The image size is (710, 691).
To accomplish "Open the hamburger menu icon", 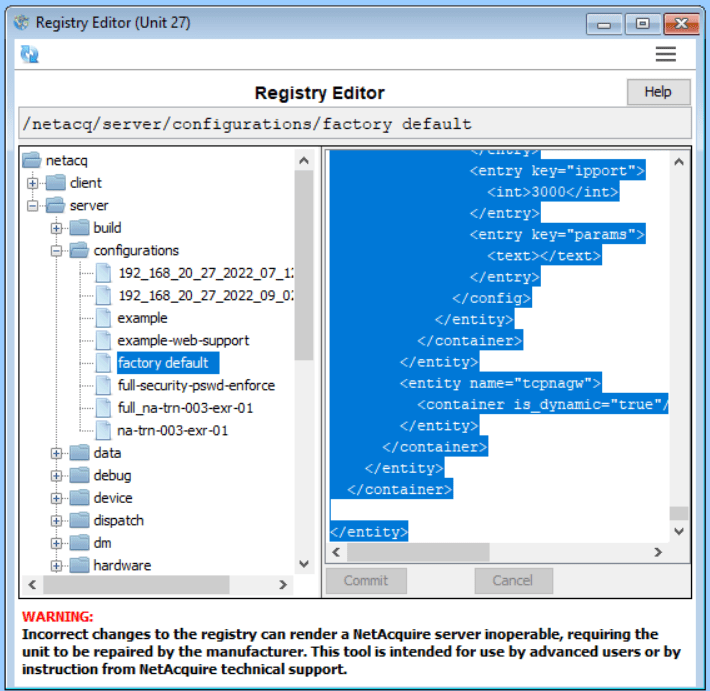I will (x=665, y=54).
